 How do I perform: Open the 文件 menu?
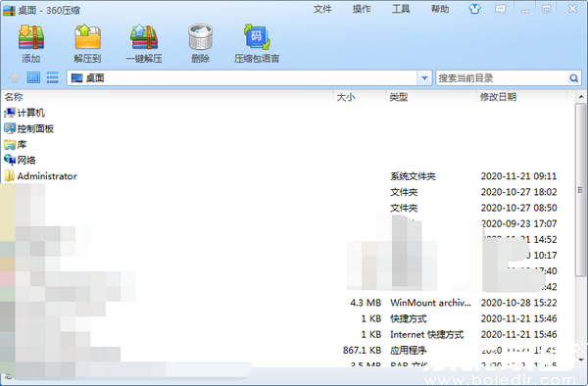pyautogui.click(x=322, y=9)
